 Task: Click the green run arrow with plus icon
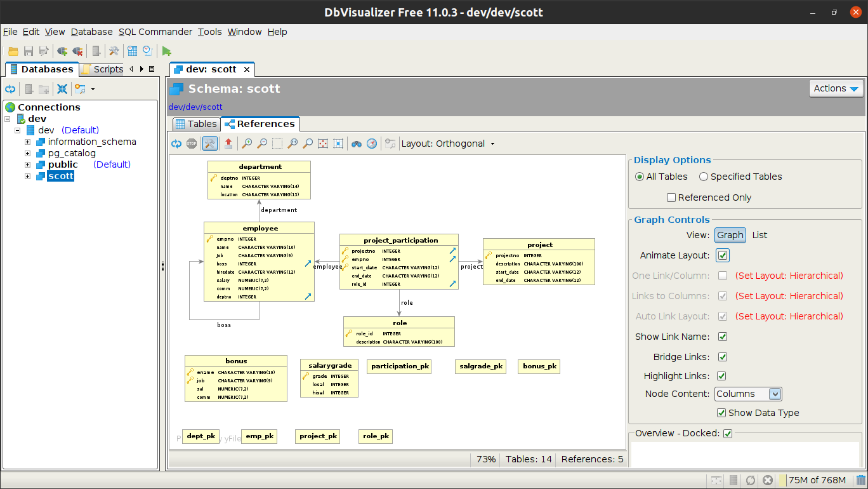[166, 51]
